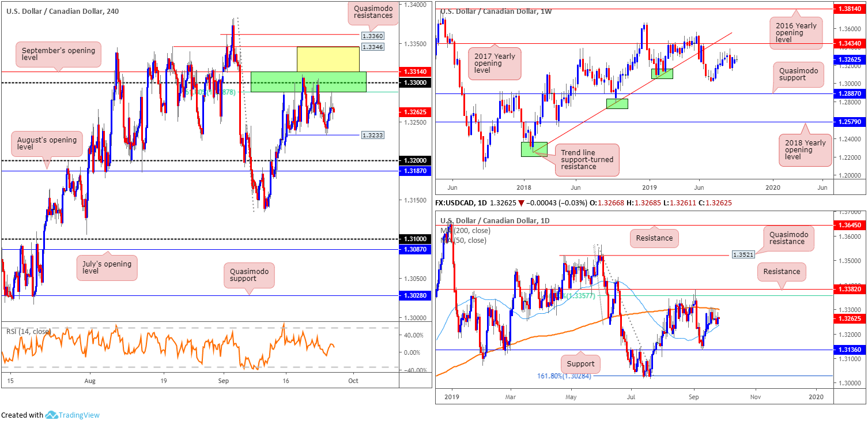Screen dimensions: 868x424
Task: Click the current price 1.32625 tag on daily chart
Action: coord(849,318)
